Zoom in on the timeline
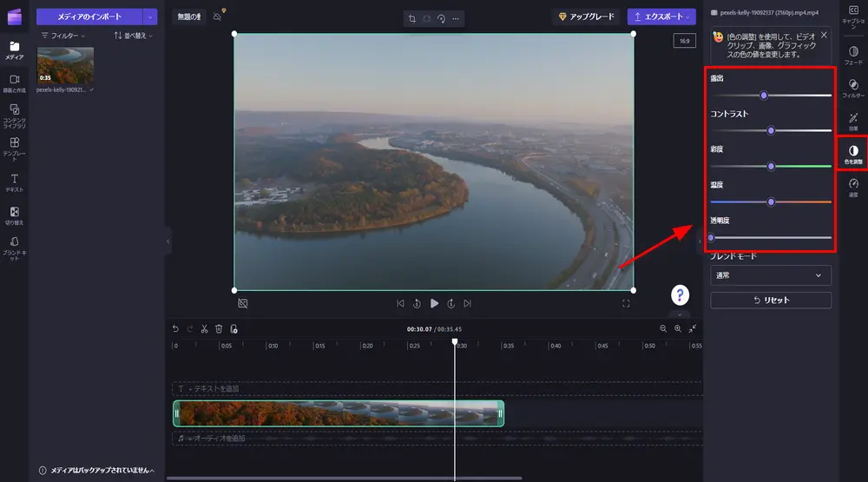Screen dimensions: 868x482 [x=678, y=329]
